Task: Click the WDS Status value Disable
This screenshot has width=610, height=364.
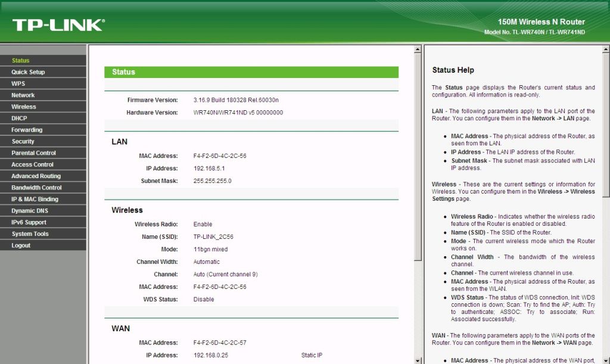Action: pos(204,299)
